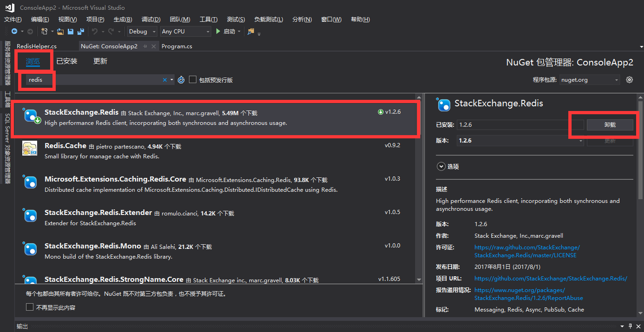Open the 调试(D) menu

tap(151, 20)
